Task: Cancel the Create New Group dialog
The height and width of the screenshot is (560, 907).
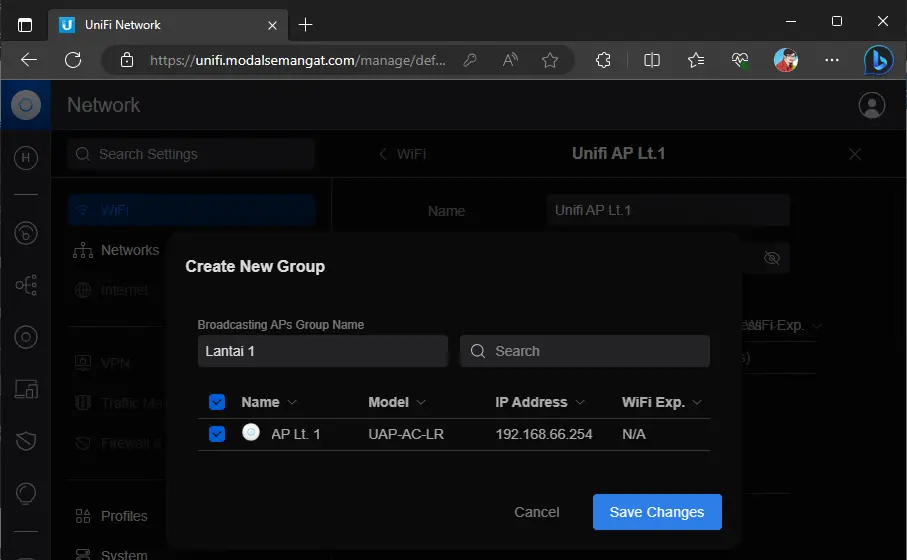Action: click(x=537, y=512)
